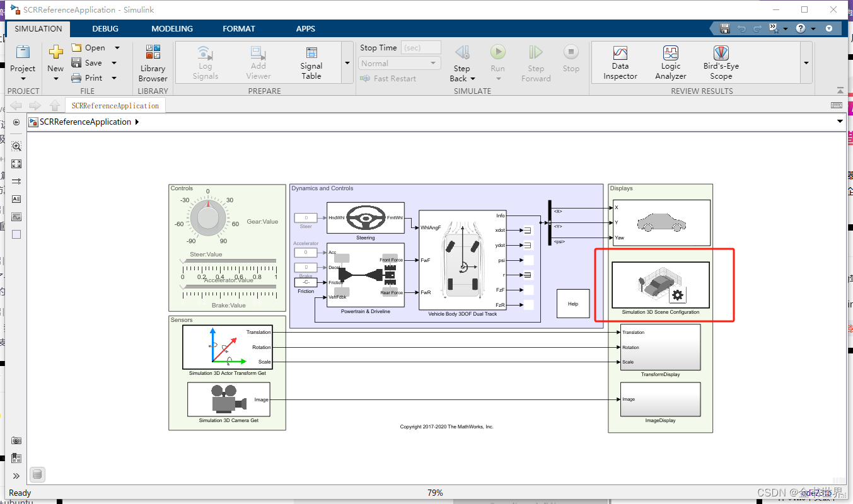The height and width of the screenshot is (504, 853).
Task: Open the Step Back dropdown arrow
Action: pyautogui.click(x=472, y=78)
